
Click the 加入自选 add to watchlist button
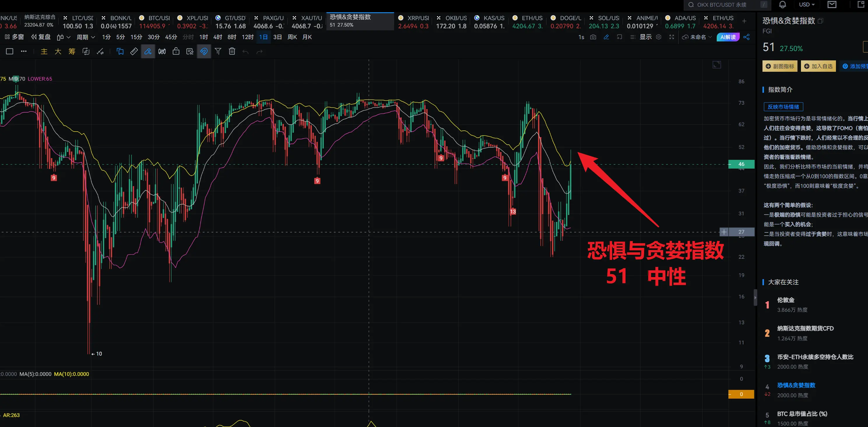coord(818,66)
